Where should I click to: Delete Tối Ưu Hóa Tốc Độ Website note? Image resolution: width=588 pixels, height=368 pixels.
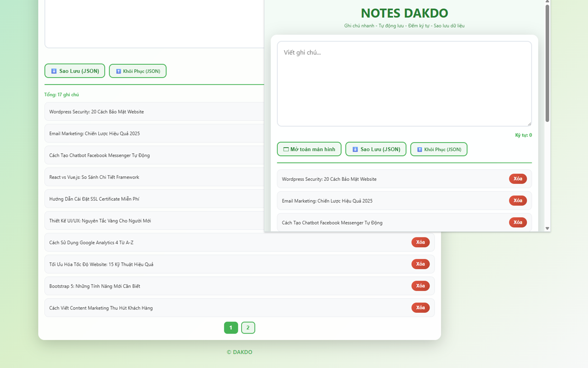pos(420,264)
